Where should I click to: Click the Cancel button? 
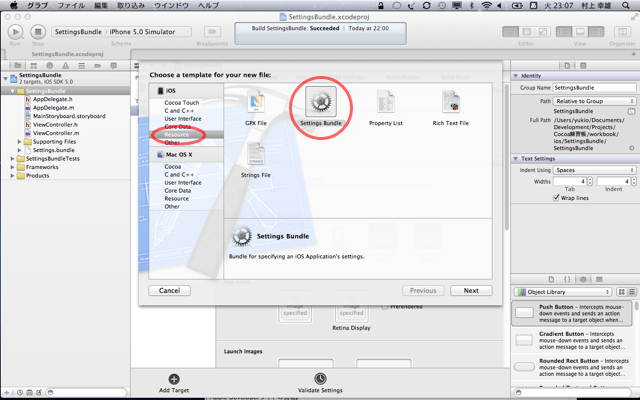point(169,291)
